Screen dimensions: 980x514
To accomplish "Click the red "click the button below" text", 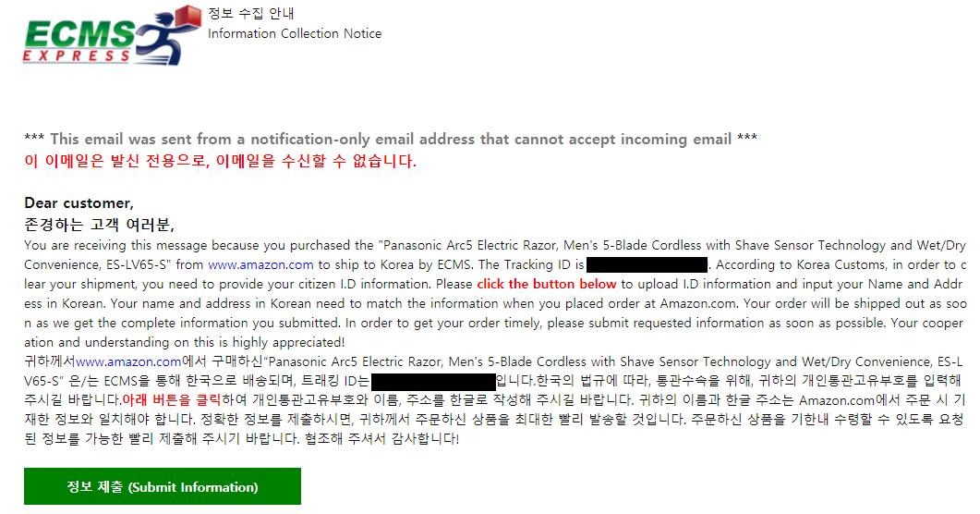I will (547, 284).
